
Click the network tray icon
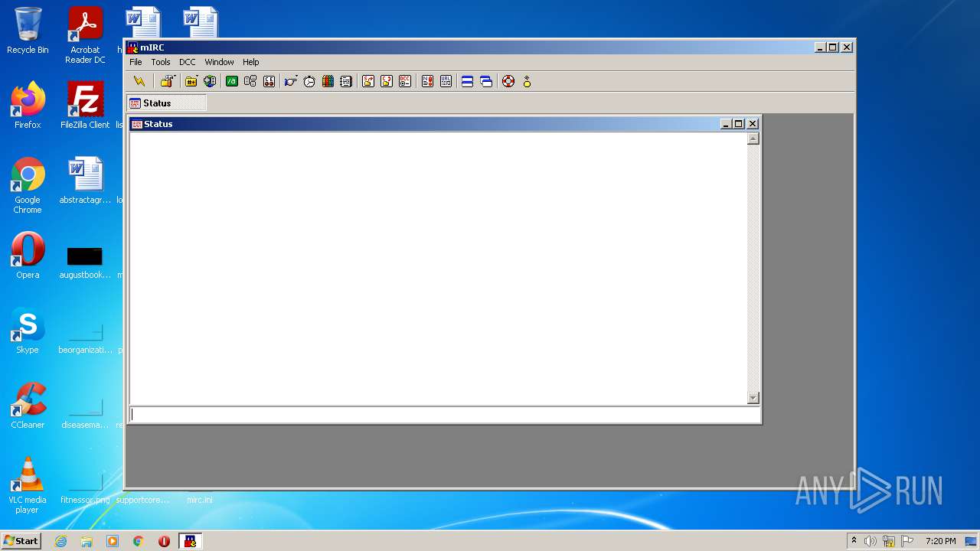coord(889,541)
